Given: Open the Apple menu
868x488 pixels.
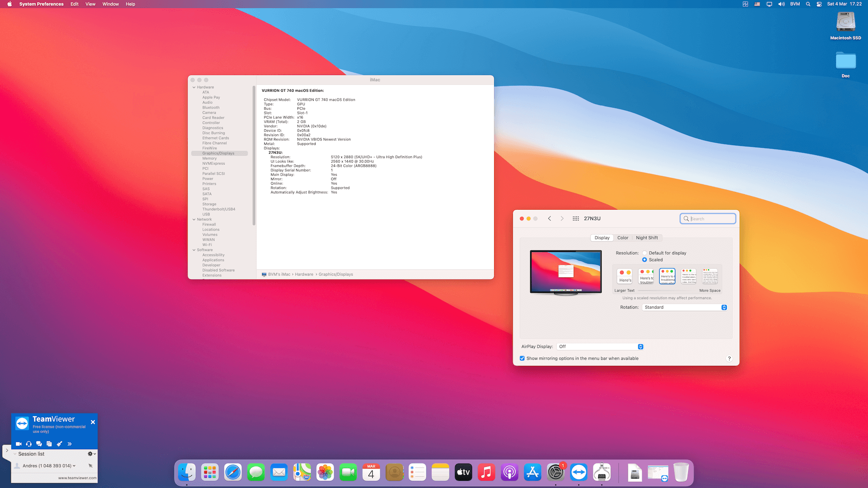Looking at the screenshot, I should click(x=9, y=4).
